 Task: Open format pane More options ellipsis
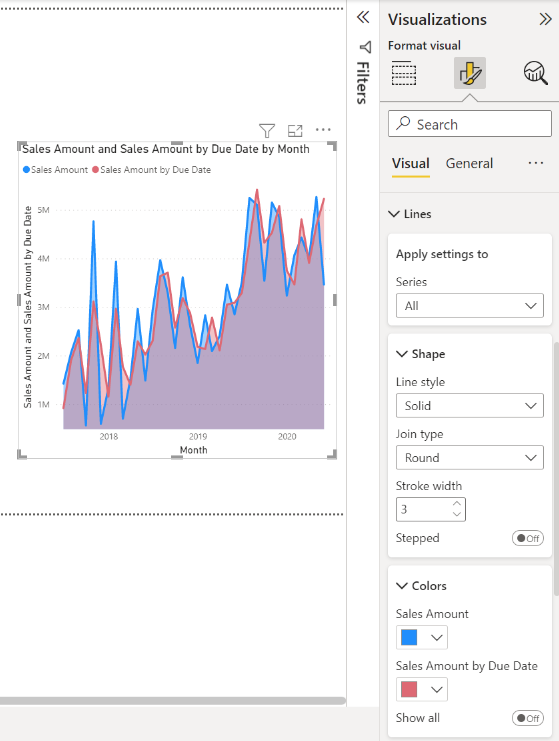(536, 163)
